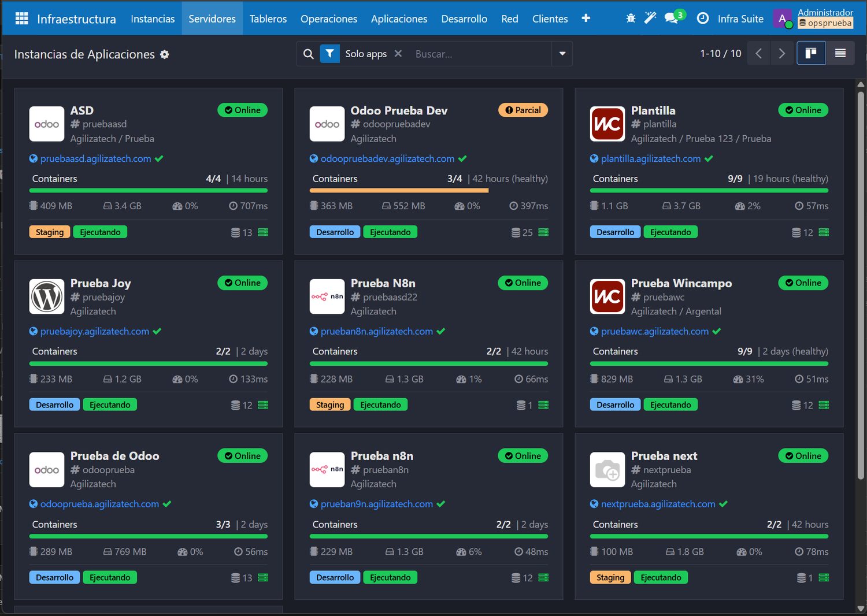Click the server stack icon on ASD card
The height and width of the screenshot is (616, 867).
pos(263,232)
